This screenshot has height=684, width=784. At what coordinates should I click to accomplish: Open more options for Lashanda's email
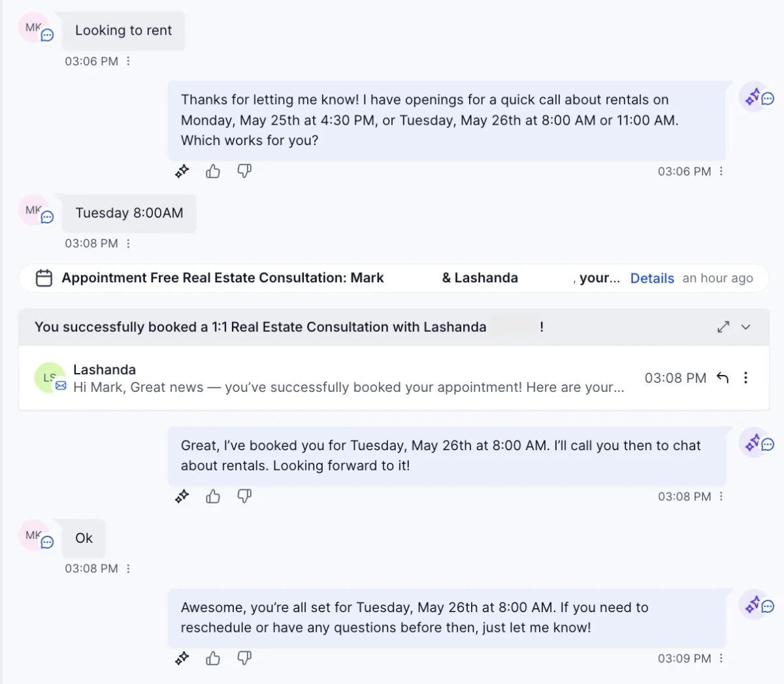745,378
